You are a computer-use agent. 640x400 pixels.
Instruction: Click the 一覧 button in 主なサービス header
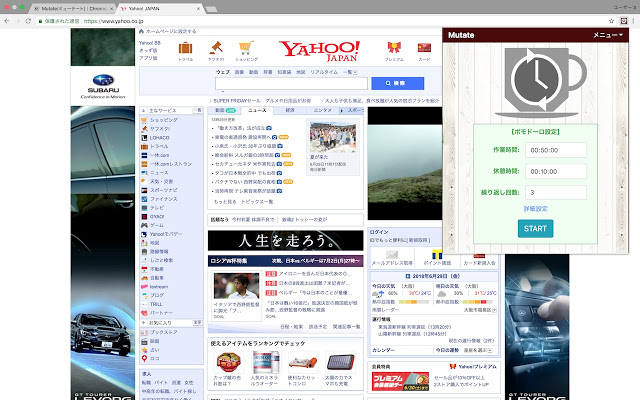198,110
